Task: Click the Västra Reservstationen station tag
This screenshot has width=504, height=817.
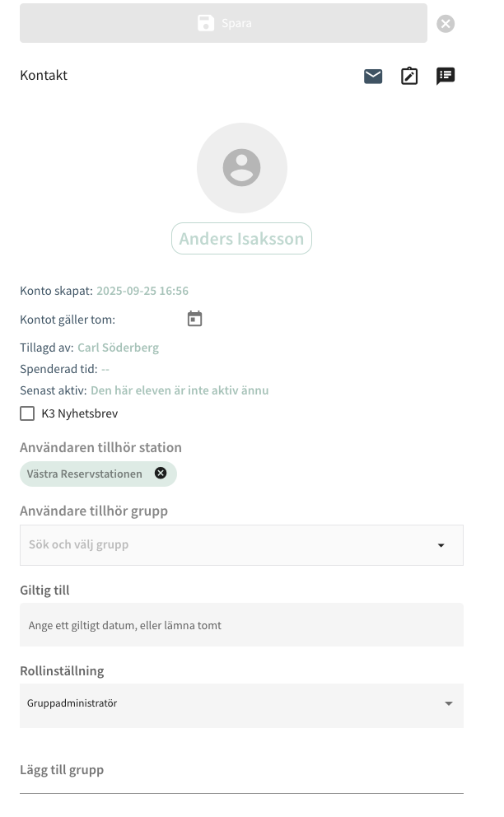Action: 84,474
